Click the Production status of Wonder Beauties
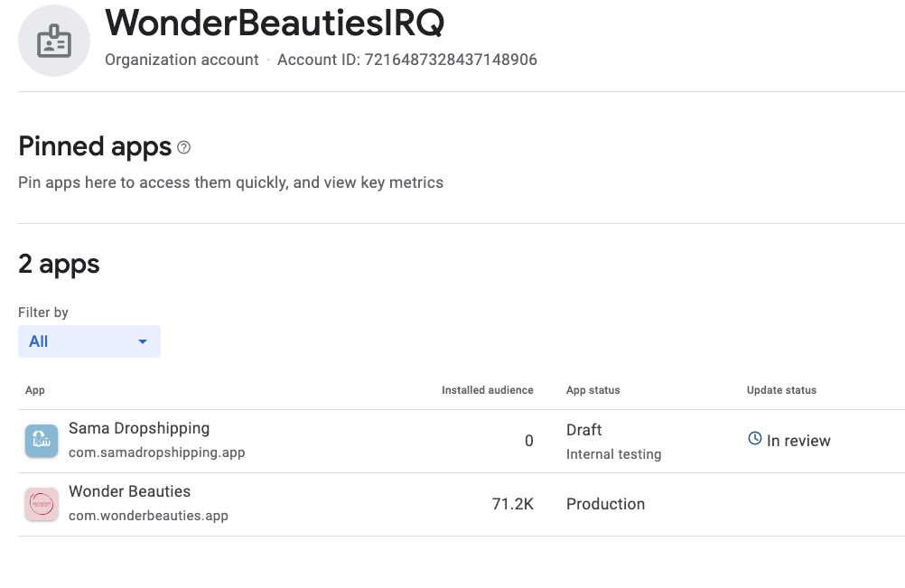 [x=605, y=504]
